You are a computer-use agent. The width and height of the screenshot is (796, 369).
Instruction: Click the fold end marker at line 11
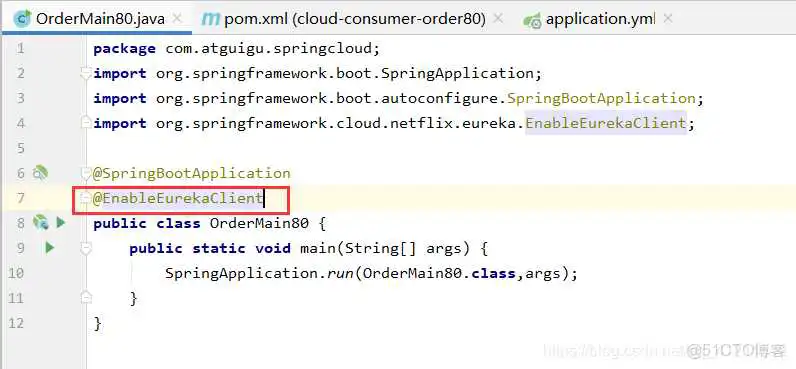click(x=86, y=298)
